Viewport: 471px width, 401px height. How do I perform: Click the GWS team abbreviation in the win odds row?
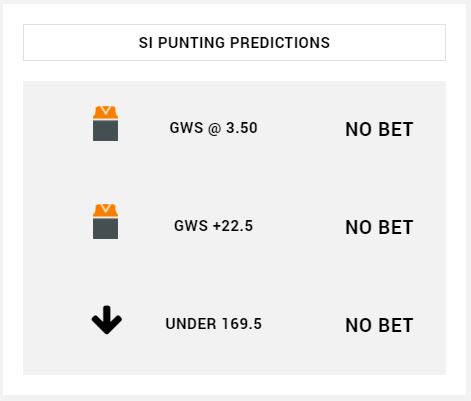pos(186,128)
